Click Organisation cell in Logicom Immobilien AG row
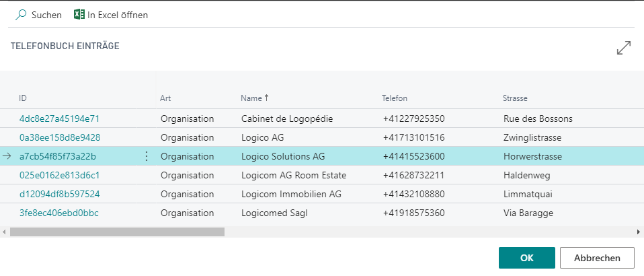The width and height of the screenshot is (644, 276). [188, 194]
